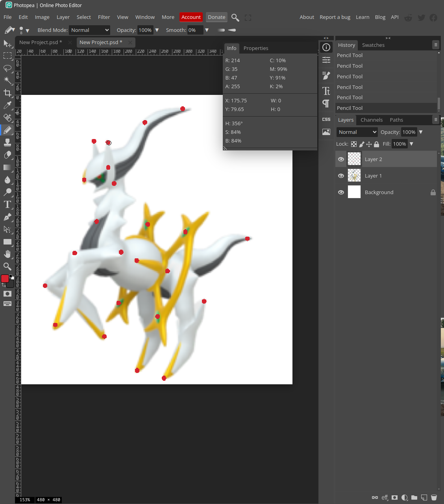Image resolution: width=444 pixels, height=504 pixels.
Task: Toggle lock all padlock icon
Action: click(x=376, y=144)
